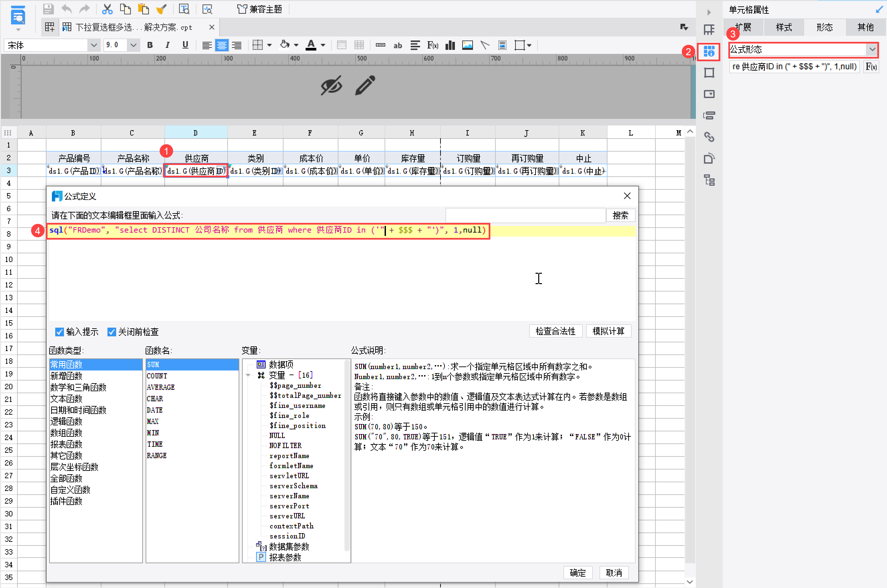Switch to the 其他 tab
This screenshot has width=887, height=588.
(x=865, y=27)
